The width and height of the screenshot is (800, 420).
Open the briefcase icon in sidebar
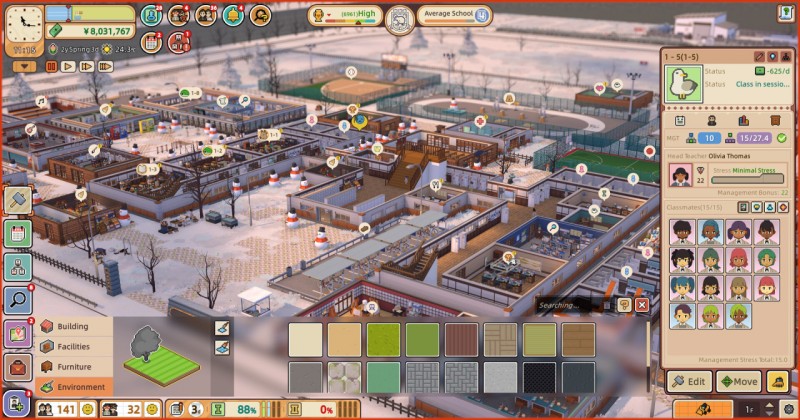coord(18,366)
